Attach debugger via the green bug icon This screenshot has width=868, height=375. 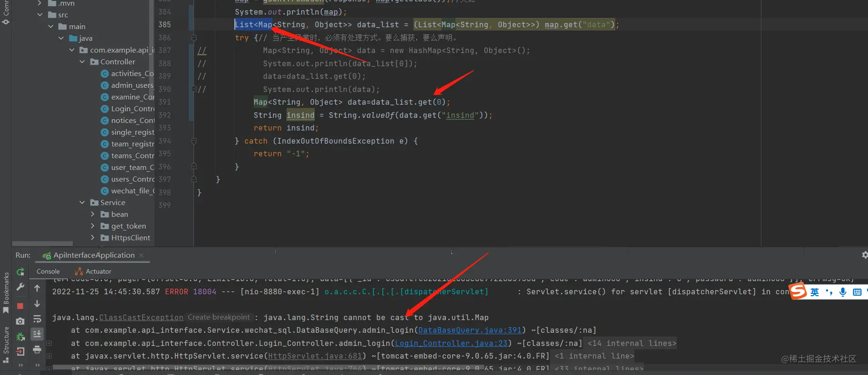point(20,337)
